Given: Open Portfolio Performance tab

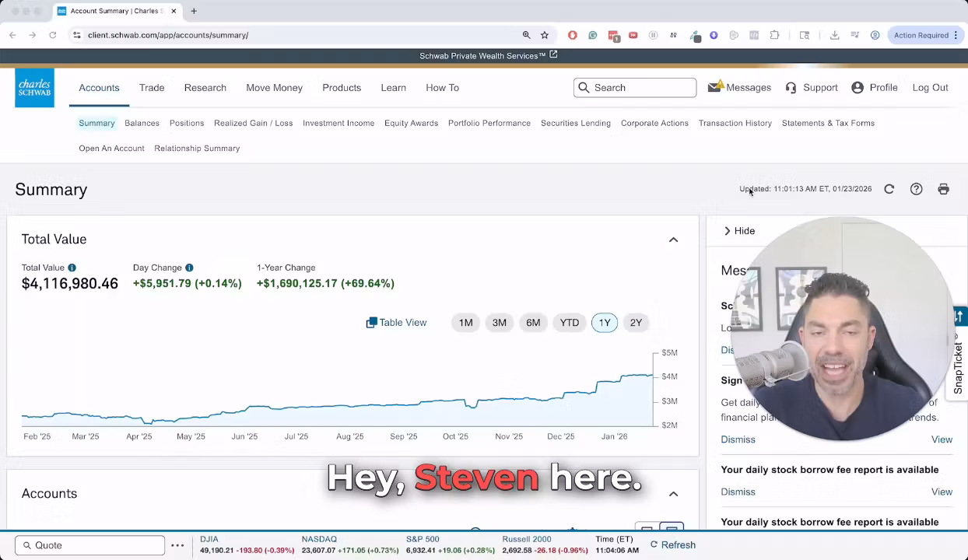Looking at the screenshot, I should pos(489,123).
